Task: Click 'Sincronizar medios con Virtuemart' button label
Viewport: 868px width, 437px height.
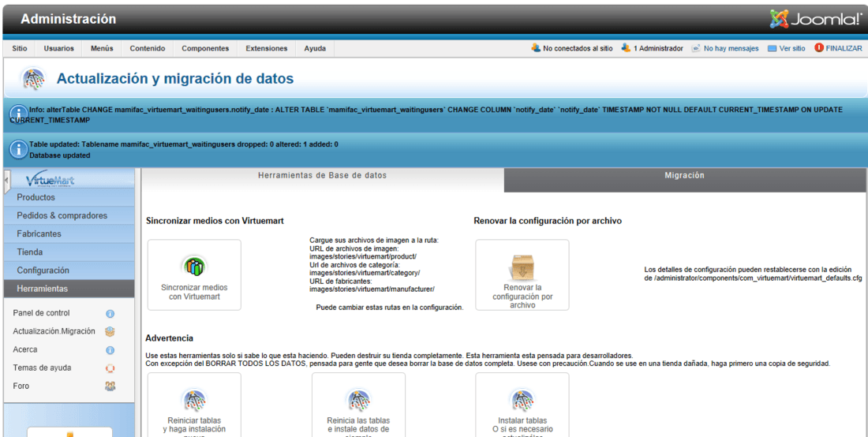Action: [x=194, y=292]
